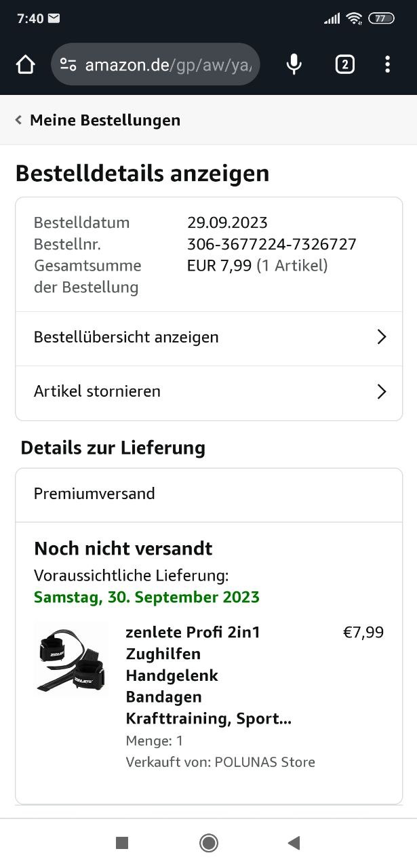Open the tab switcher showing 2 tabs

pyautogui.click(x=344, y=64)
